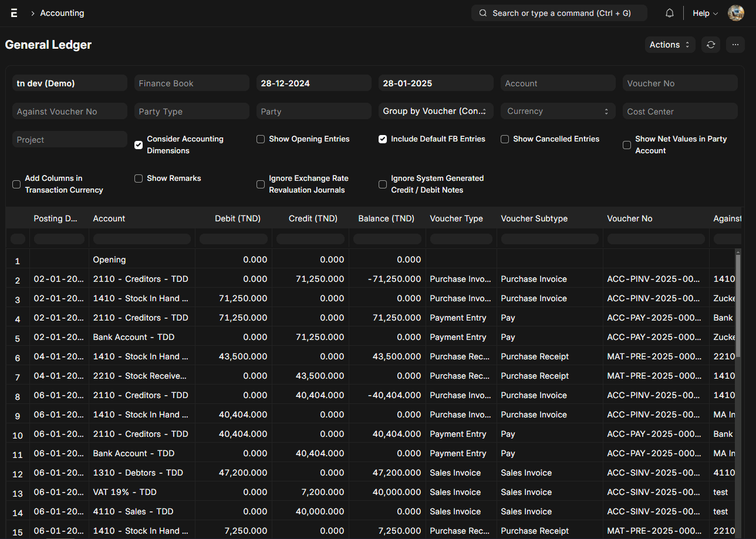Image resolution: width=756 pixels, height=539 pixels.
Task: Click the Against Voucher No field
Action: [x=70, y=111]
